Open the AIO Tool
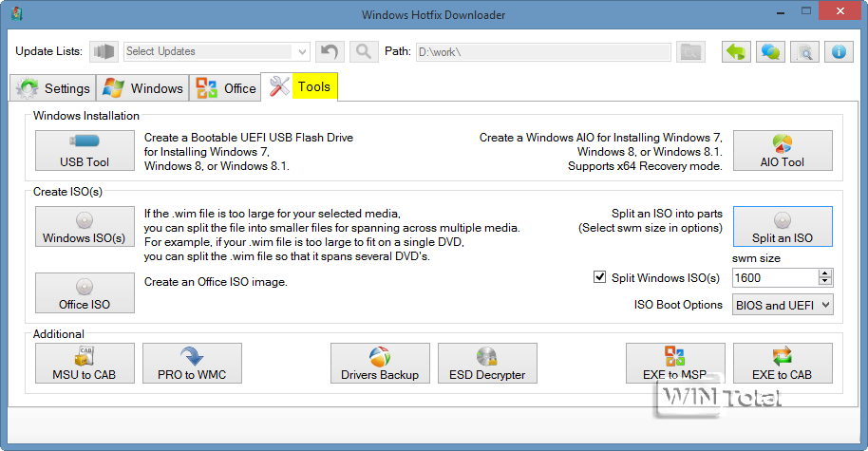Viewport: 868px width, 451px height. 783,151
